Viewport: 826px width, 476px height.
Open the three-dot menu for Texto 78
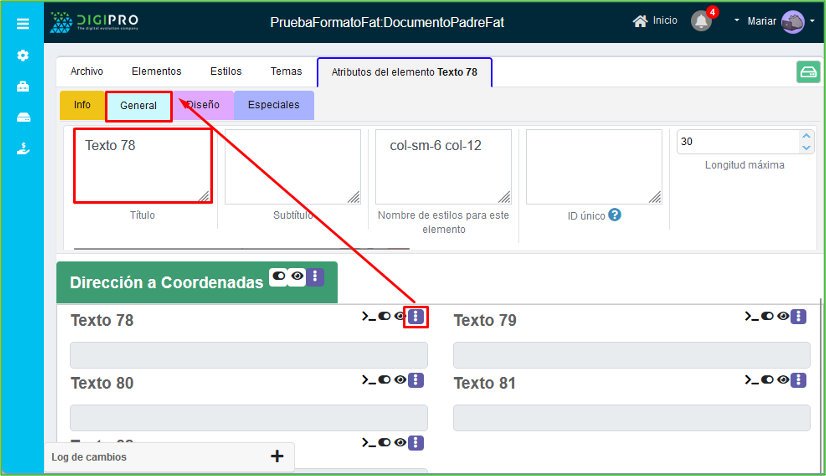click(416, 317)
